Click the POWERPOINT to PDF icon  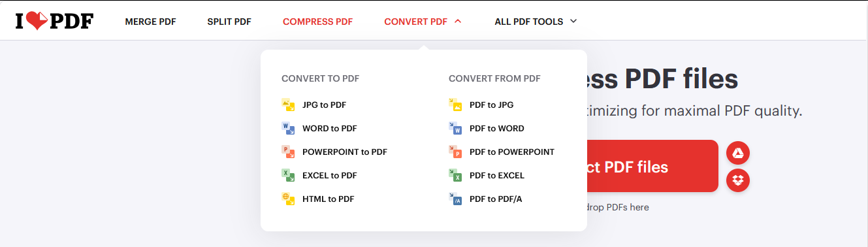pos(288,152)
